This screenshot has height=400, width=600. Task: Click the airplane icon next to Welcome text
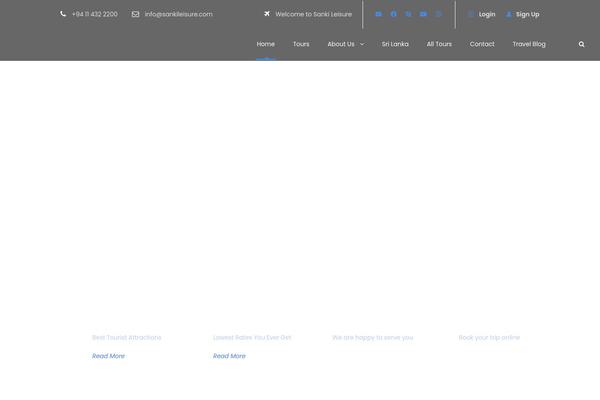pyautogui.click(x=267, y=14)
